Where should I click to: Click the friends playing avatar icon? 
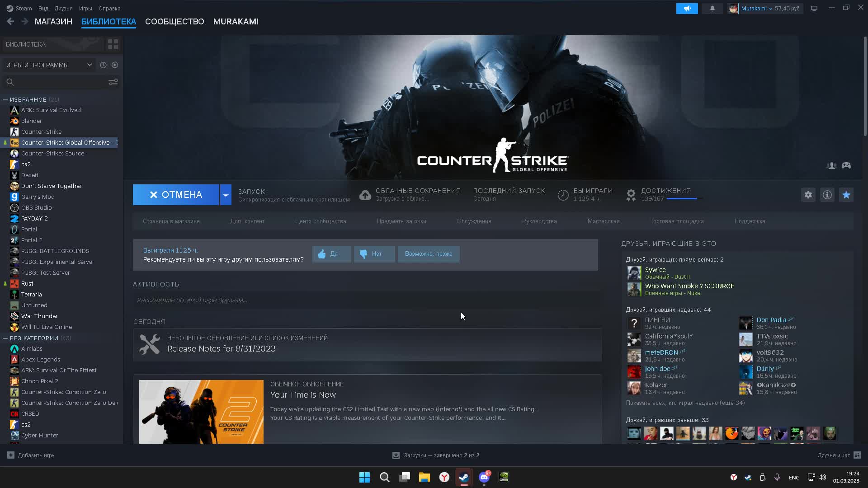click(831, 166)
